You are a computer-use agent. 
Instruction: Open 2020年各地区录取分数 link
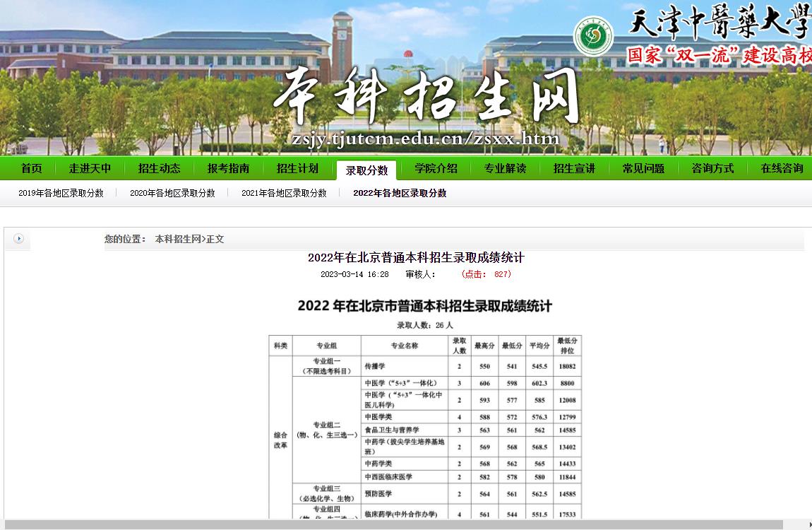point(172,193)
